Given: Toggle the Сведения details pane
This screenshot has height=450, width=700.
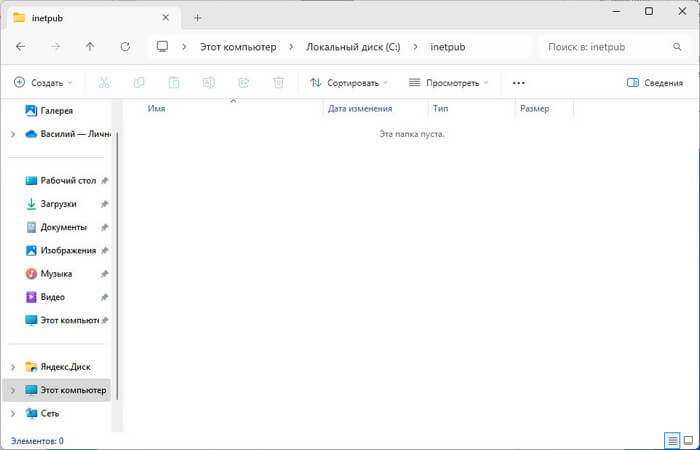Looking at the screenshot, I should (x=654, y=83).
